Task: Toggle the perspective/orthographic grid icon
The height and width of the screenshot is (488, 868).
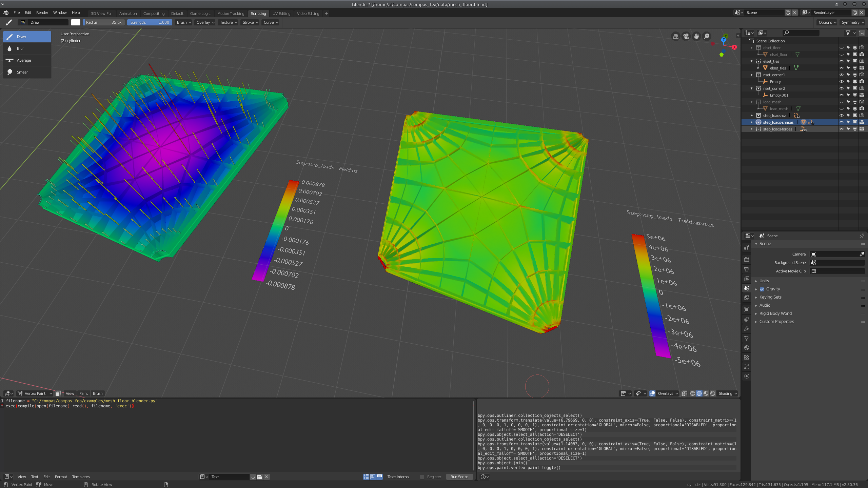Action: point(676,36)
